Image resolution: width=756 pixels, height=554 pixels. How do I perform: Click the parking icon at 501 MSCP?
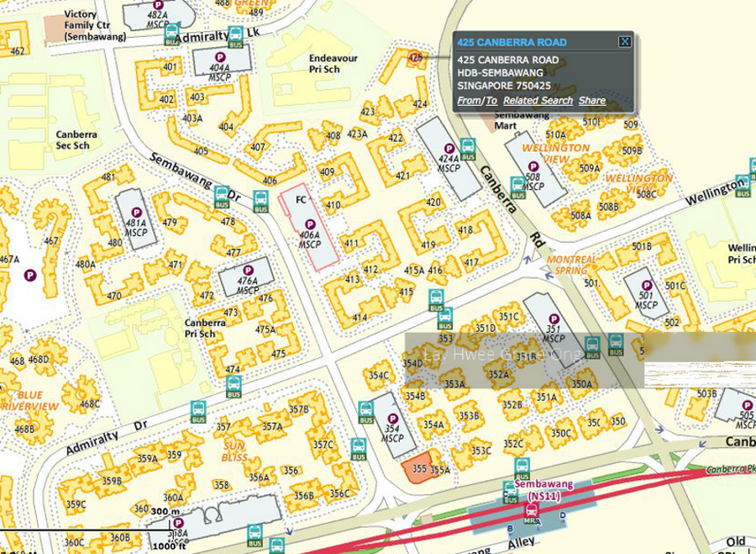coord(646,284)
